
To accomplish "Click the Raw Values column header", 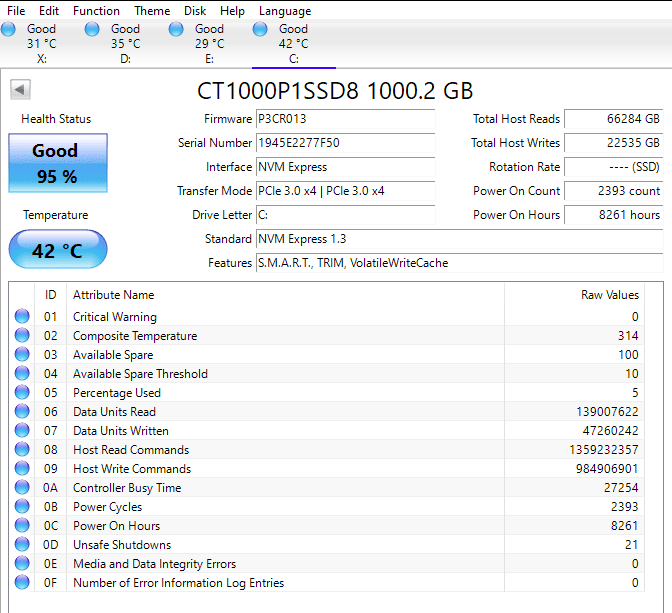I will (x=574, y=295).
